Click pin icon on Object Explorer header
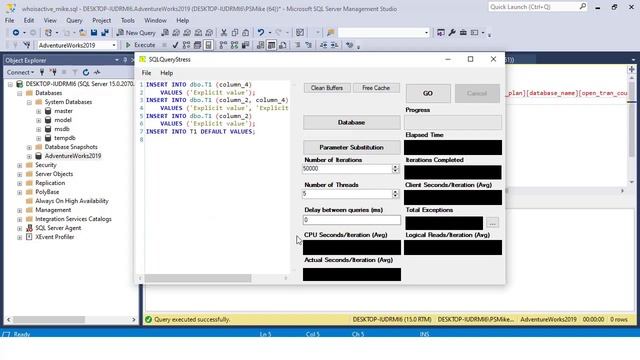Viewport: 640px width, 360px height. pos(125,60)
